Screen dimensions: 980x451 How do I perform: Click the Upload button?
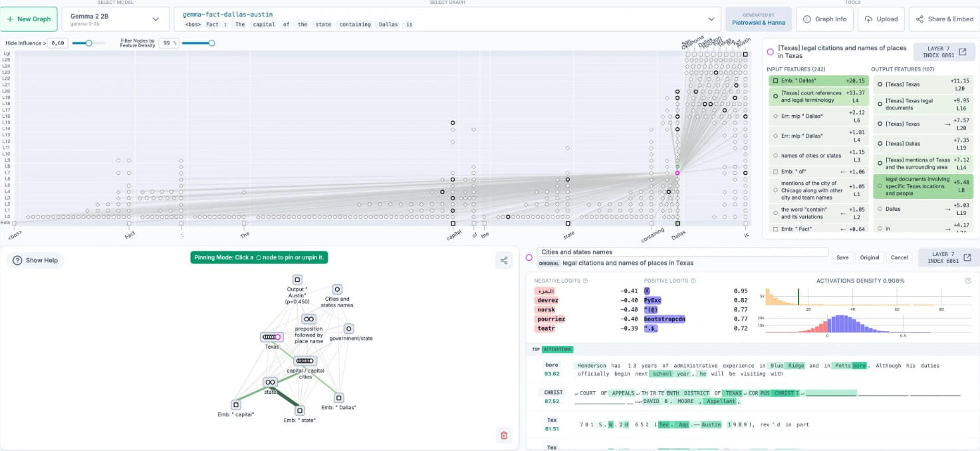tap(880, 19)
